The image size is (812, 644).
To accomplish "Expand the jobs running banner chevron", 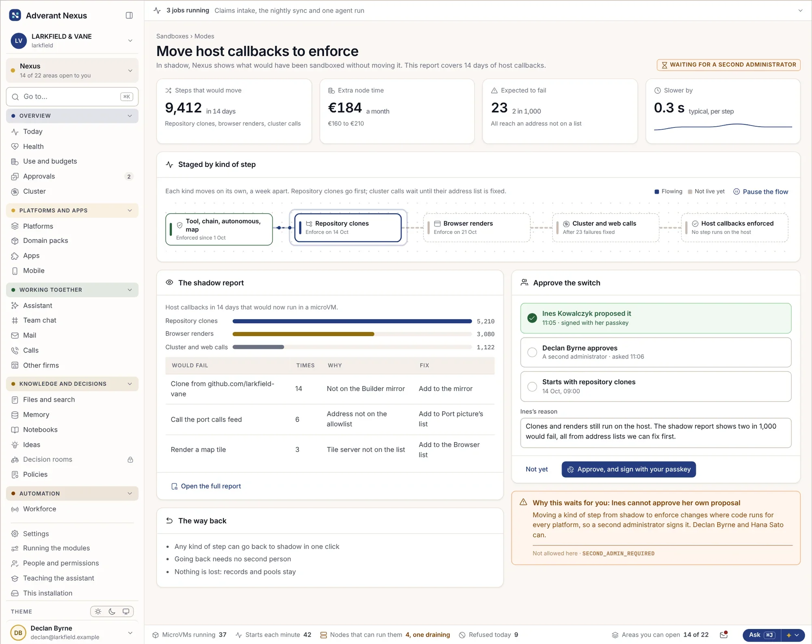I will click(800, 11).
